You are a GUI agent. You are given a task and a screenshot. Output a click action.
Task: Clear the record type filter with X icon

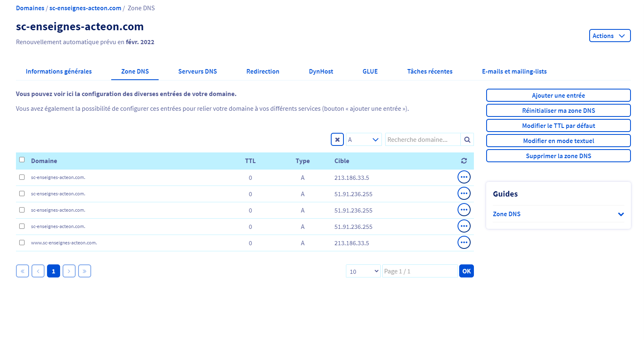tap(337, 139)
